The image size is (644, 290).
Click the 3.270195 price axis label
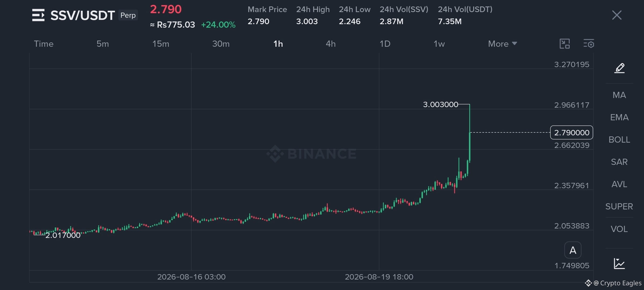click(572, 64)
